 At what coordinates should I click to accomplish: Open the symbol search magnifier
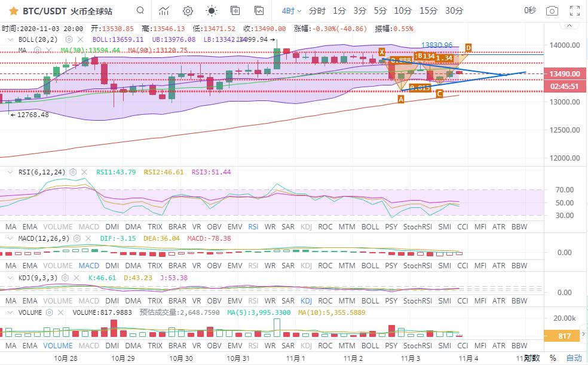tap(140, 11)
